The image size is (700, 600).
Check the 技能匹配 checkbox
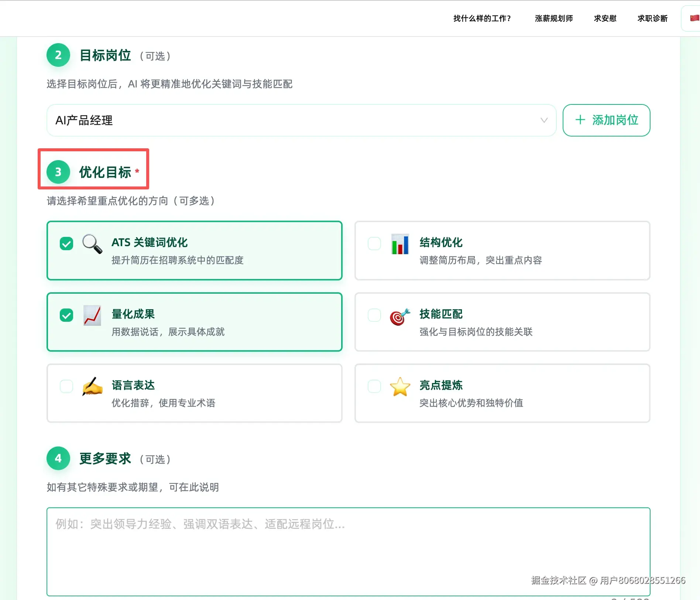click(x=374, y=315)
